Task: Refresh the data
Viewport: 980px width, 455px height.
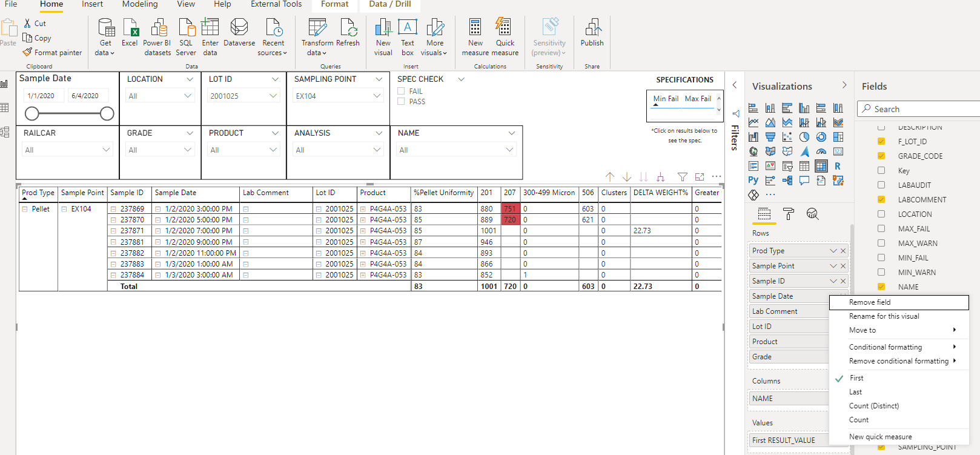Action: tap(348, 33)
